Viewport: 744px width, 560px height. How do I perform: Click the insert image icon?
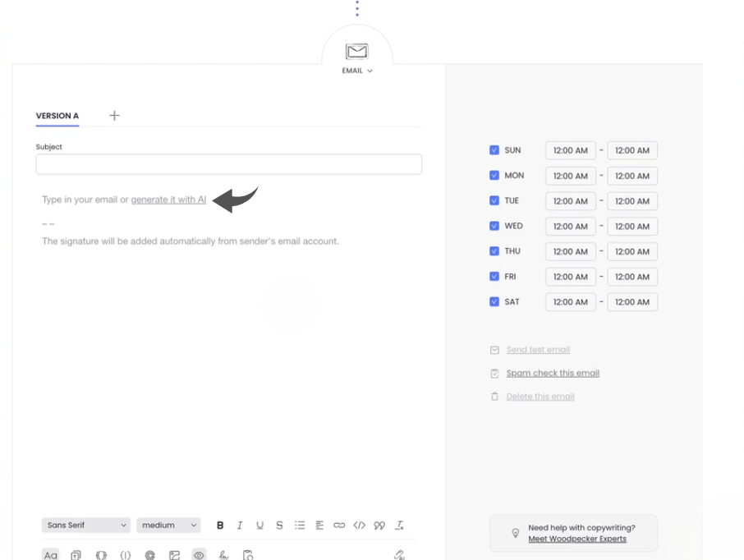pyautogui.click(x=174, y=555)
